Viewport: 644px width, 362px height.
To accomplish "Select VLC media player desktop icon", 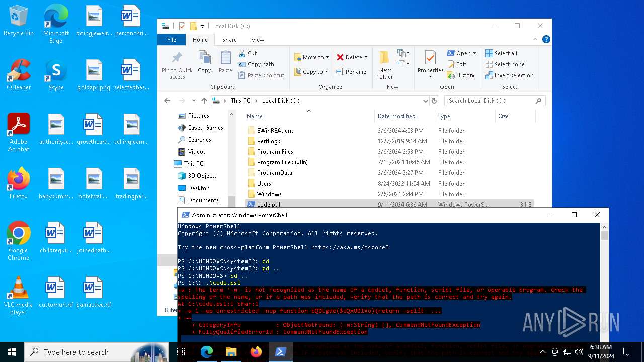I will pos(19,296).
